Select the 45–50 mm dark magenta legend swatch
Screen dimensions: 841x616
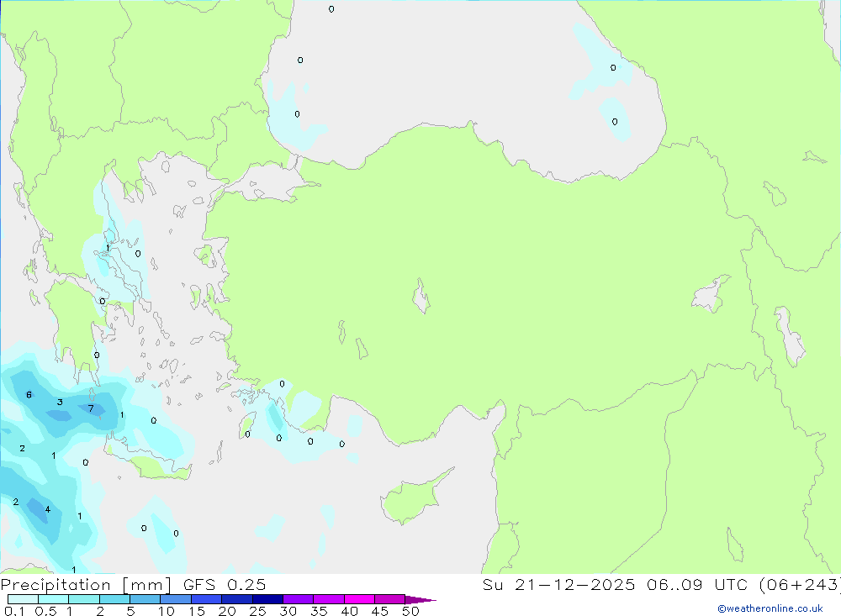click(390, 599)
